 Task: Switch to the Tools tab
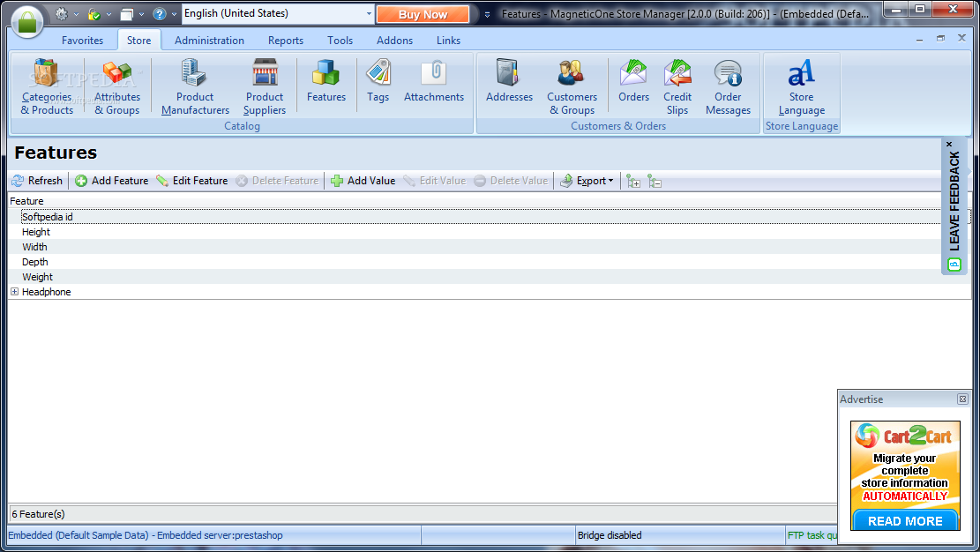(x=340, y=40)
